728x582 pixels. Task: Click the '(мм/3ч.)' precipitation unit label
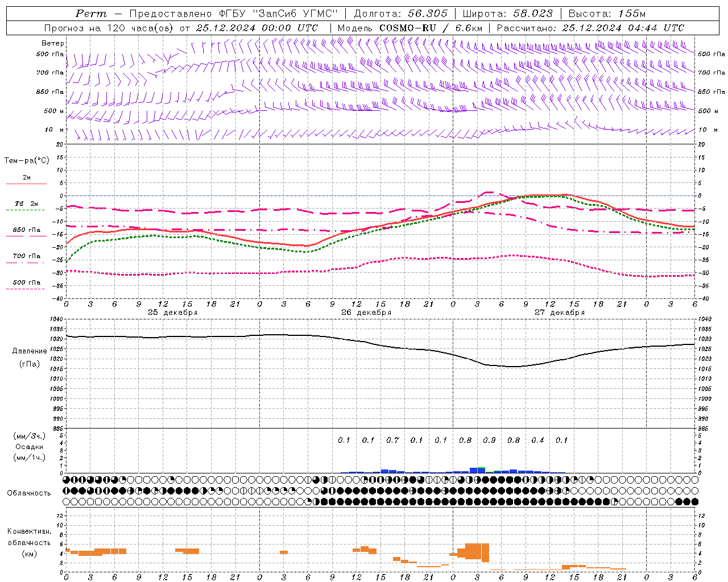(x=30, y=436)
